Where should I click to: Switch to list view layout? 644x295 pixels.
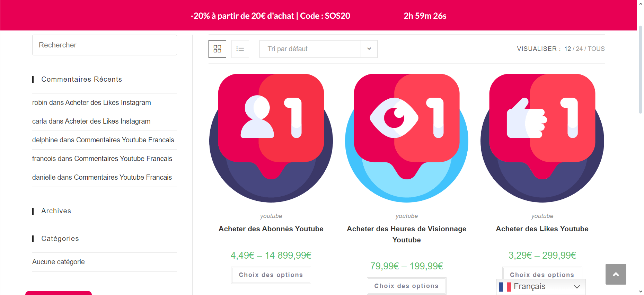240,49
